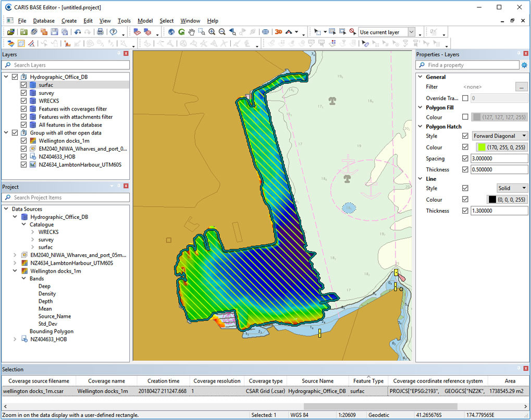Click the arrow with paperclip selection icon
This screenshot has height=420, width=531.
365,43
